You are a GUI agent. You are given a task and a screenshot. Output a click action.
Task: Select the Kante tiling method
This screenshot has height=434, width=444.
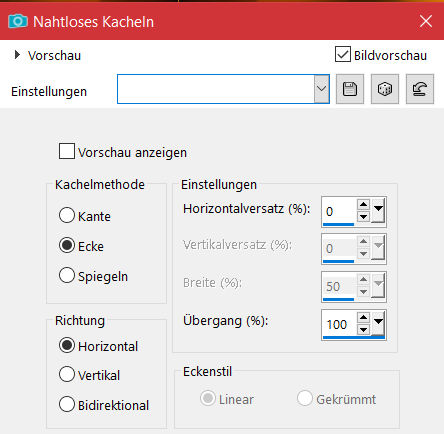tap(67, 215)
